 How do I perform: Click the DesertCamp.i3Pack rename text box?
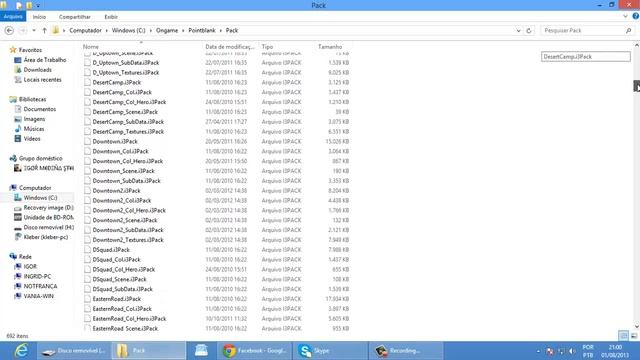[x=586, y=57]
